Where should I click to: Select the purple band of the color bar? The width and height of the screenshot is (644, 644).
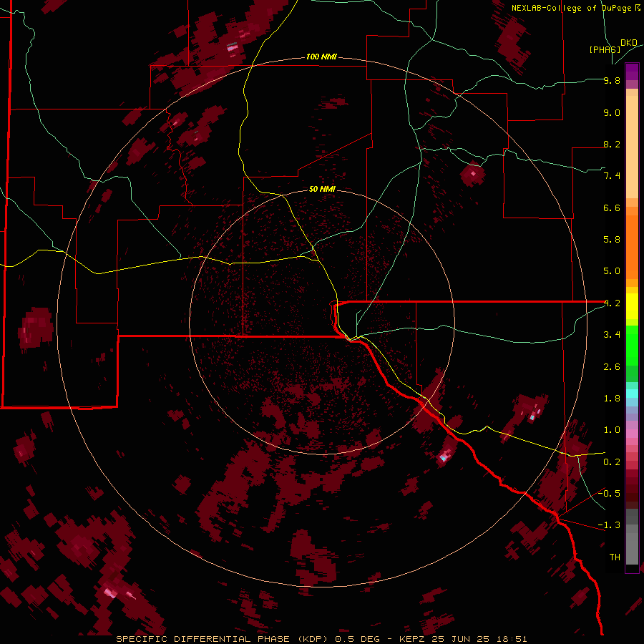[x=632, y=74]
